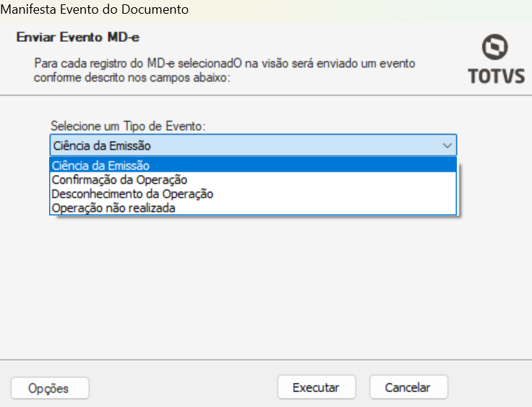Choose Confirmação da Operação option
532x407 pixels.
pos(253,179)
